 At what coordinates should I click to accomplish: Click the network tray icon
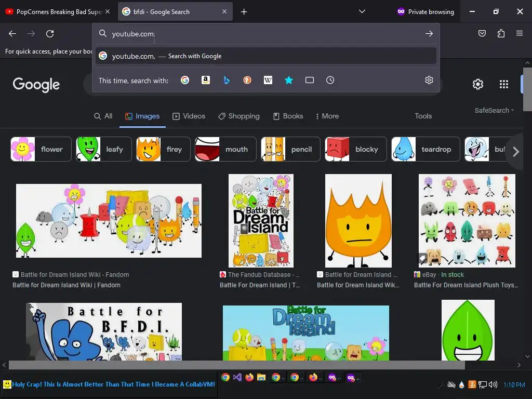482,384
